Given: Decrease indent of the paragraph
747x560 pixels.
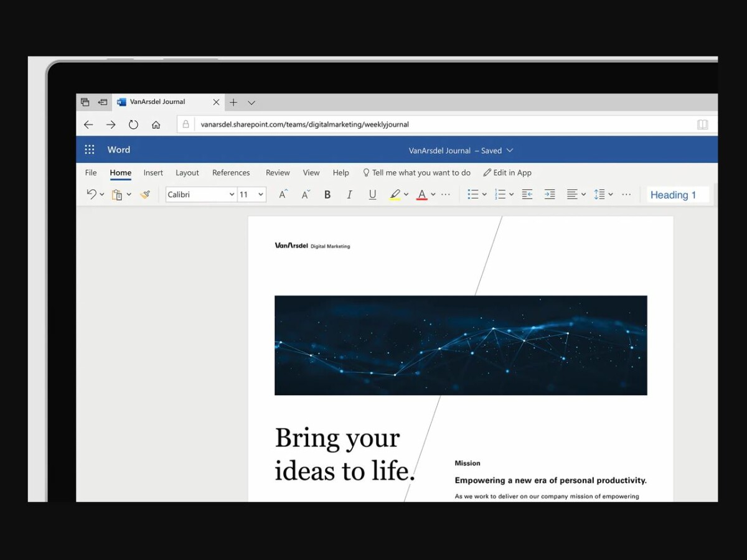Looking at the screenshot, I should (x=527, y=195).
